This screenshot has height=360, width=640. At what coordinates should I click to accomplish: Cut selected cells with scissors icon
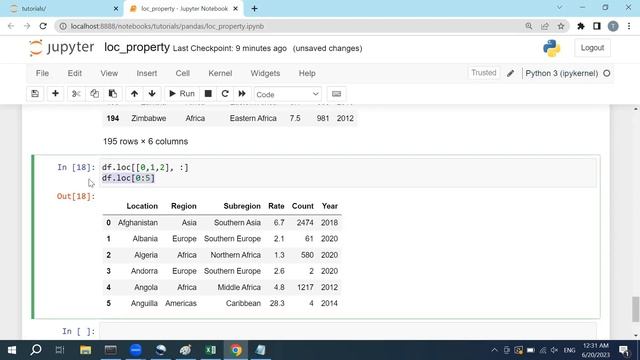pyautogui.click(x=76, y=94)
